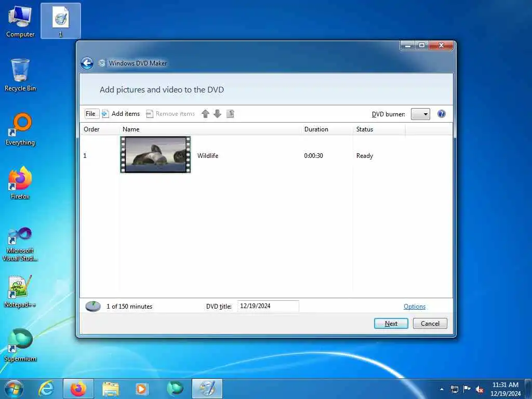
Task: Click the 0:00:30 duration value
Action: click(x=313, y=156)
